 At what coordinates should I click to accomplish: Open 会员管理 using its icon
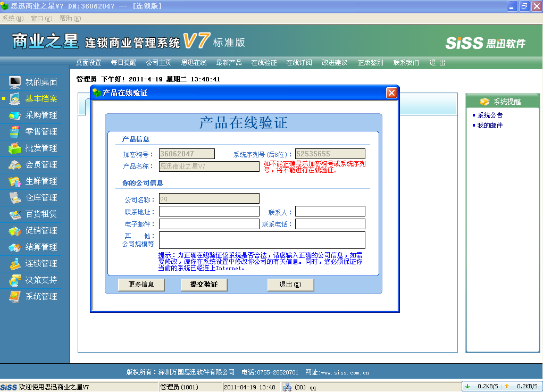15,164
